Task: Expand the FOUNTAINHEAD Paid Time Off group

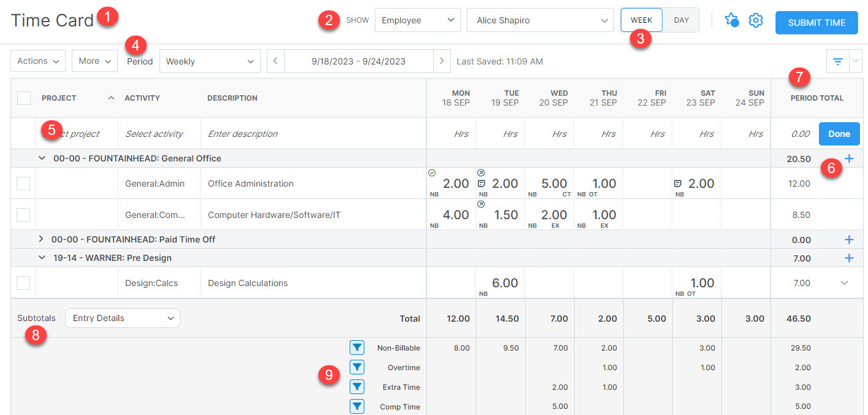Action: pos(42,239)
